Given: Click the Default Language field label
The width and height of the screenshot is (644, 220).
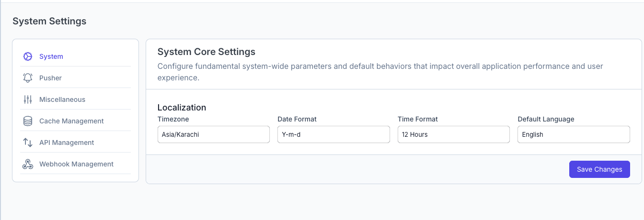Looking at the screenshot, I should (x=546, y=119).
